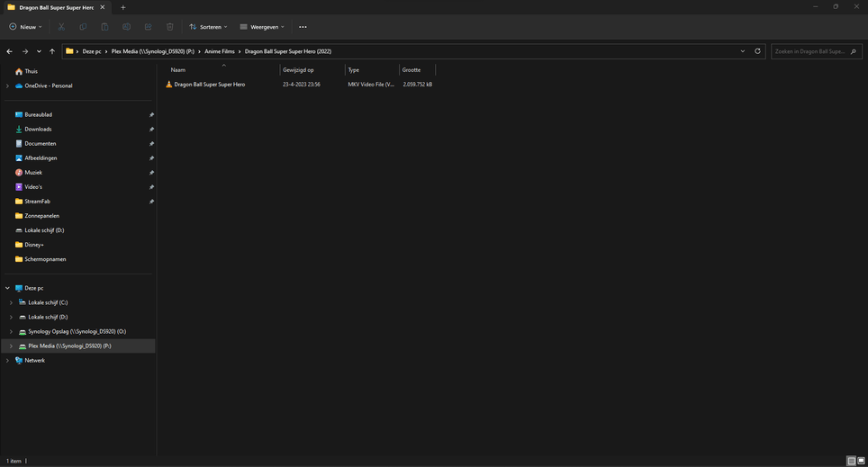868x467 pixels.
Task: Open the Nieuw (New) dropdown
Action: 25,27
